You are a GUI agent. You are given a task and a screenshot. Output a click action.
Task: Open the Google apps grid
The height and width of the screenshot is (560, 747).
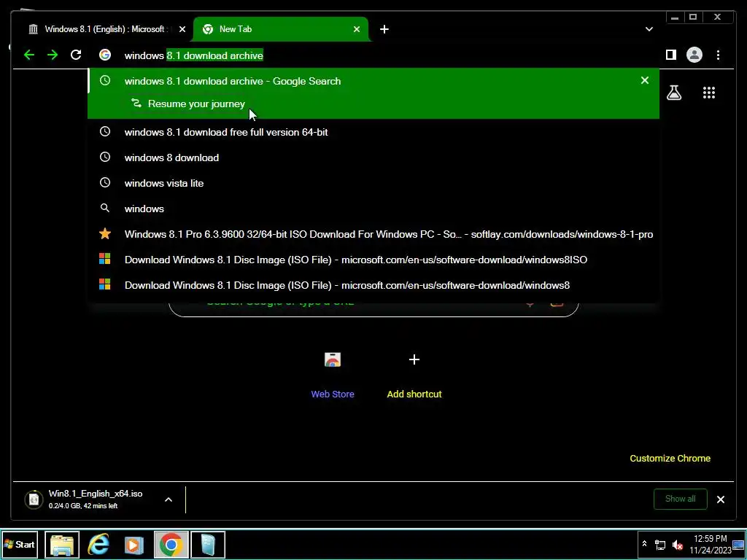point(709,93)
